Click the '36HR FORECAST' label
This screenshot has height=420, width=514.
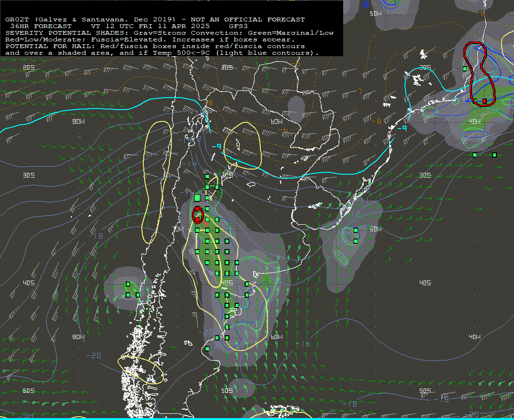[x=41, y=26]
